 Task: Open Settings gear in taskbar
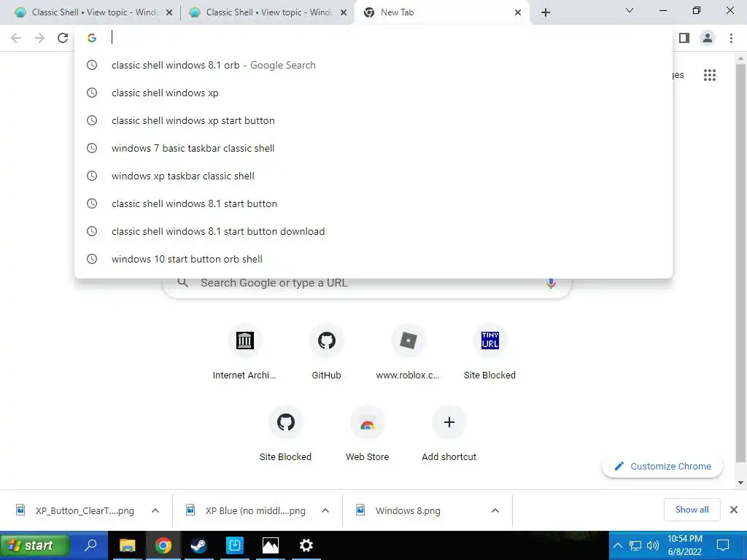[306, 545]
